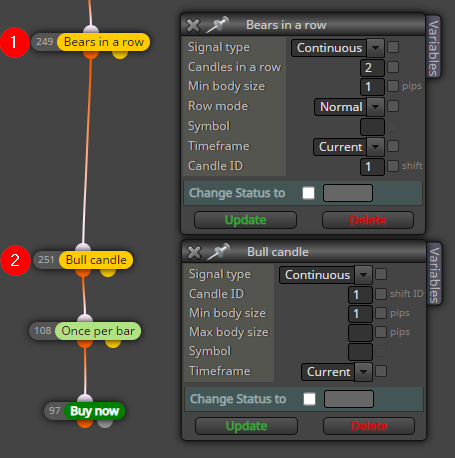455x458 pixels.
Task: Edit Min body size field in Bull candle
Action: coord(360,314)
